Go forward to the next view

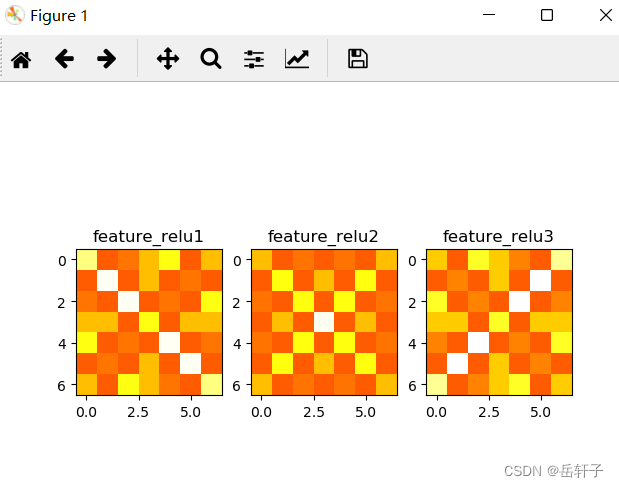(x=107, y=59)
